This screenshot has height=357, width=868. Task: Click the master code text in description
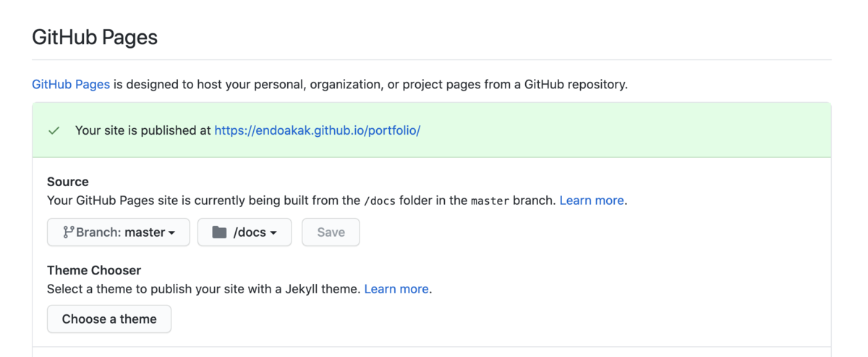point(490,201)
